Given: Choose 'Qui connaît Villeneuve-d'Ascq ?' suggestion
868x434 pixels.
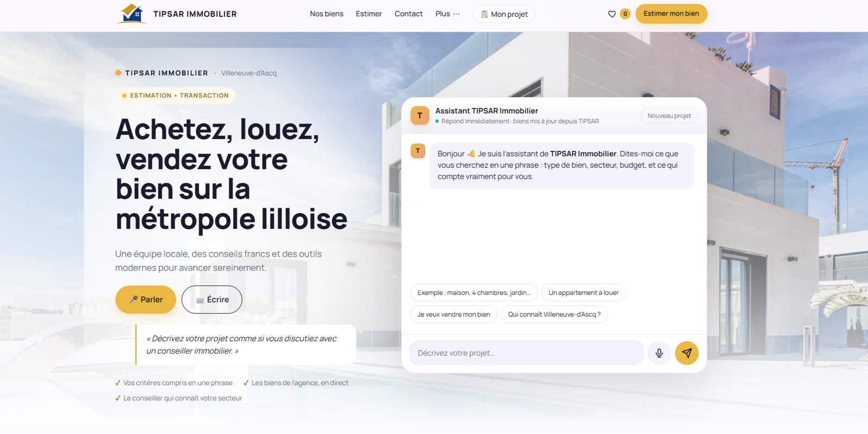Looking at the screenshot, I should pos(554,314).
